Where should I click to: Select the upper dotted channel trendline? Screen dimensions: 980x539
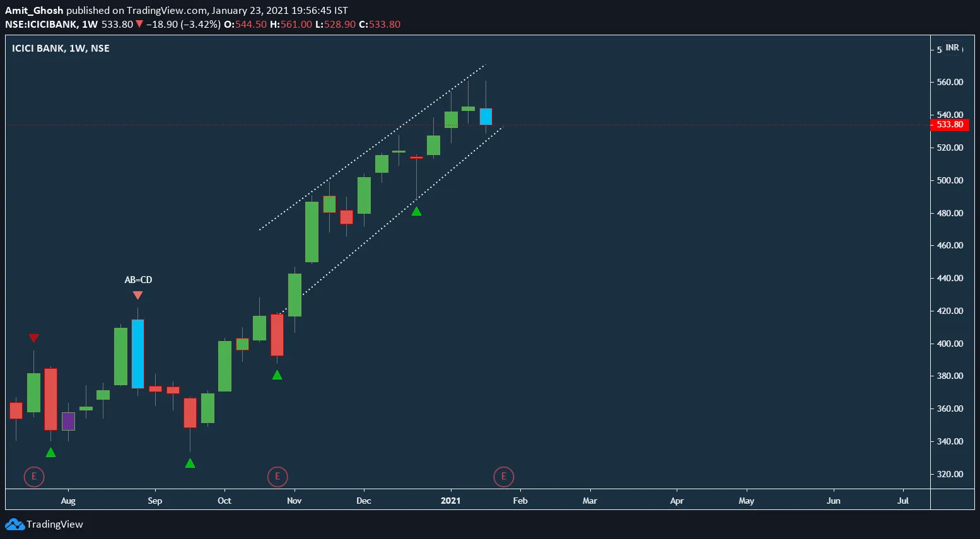tap(372, 148)
